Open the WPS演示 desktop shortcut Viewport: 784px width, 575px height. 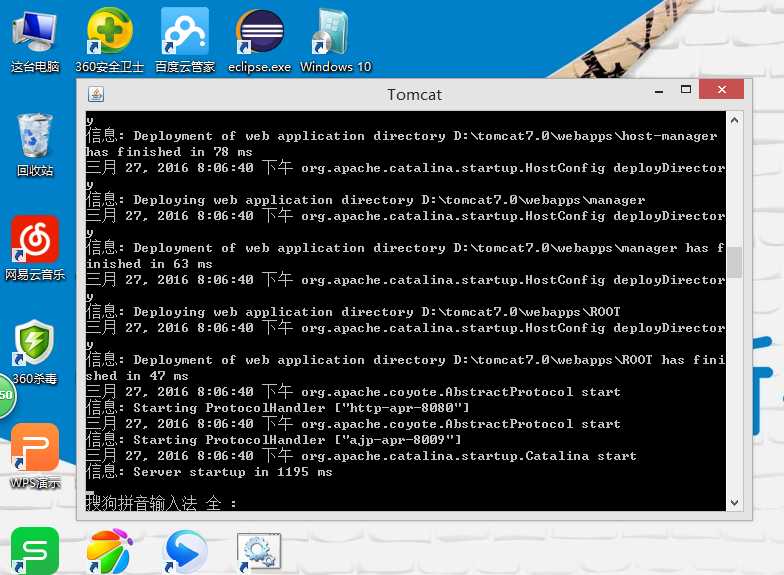pyautogui.click(x=35, y=456)
